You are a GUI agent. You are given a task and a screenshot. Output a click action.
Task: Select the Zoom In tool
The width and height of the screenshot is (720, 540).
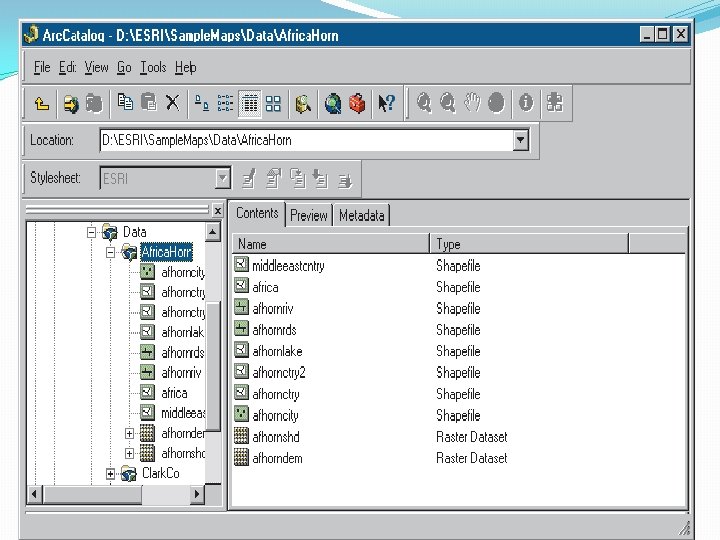coord(424,103)
